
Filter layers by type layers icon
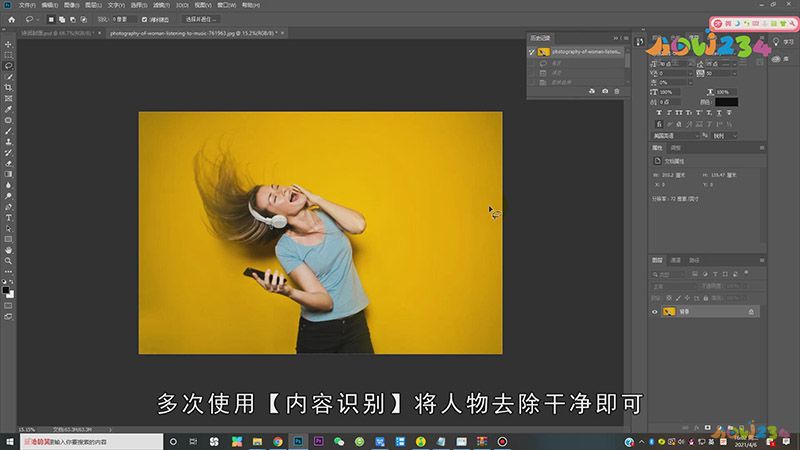pyautogui.click(x=715, y=274)
